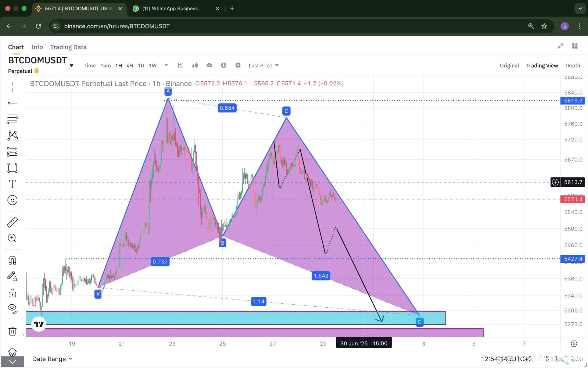Toggle stay in drawing mode
The height and width of the screenshot is (368, 588).
pyautogui.click(x=12, y=276)
